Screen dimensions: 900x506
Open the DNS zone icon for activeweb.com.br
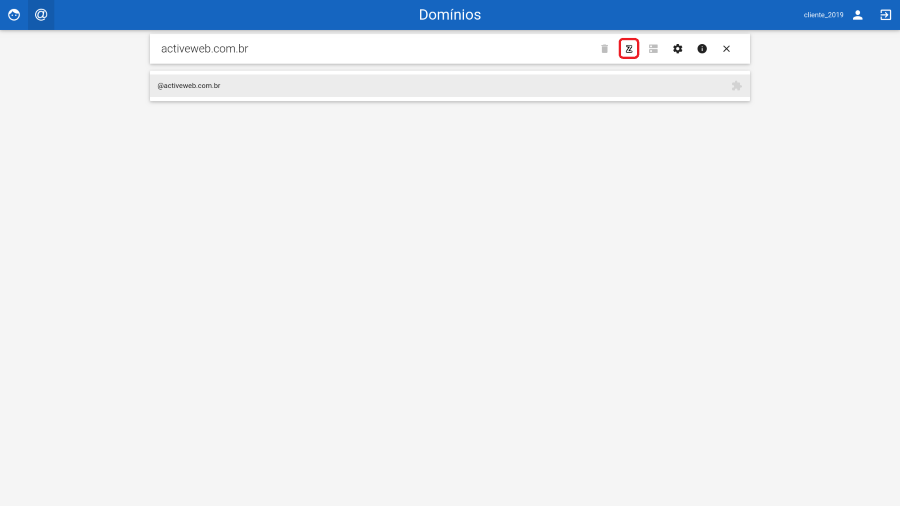pos(629,49)
